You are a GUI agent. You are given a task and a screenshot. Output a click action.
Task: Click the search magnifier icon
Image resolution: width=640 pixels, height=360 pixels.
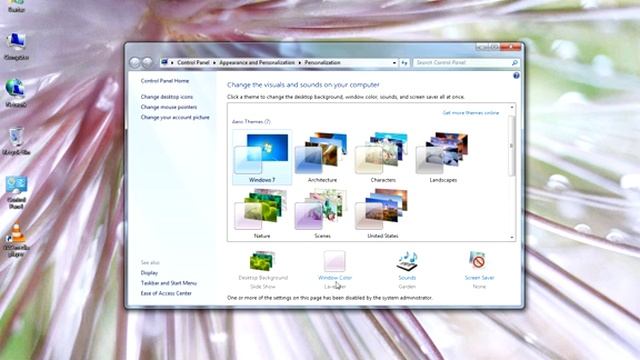tap(514, 62)
